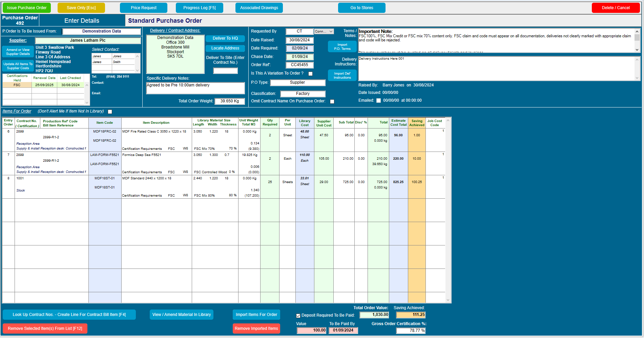This screenshot has height=338, width=644.
Task: Check the Is This A Variation To Order box
Action: pyautogui.click(x=310, y=73)
